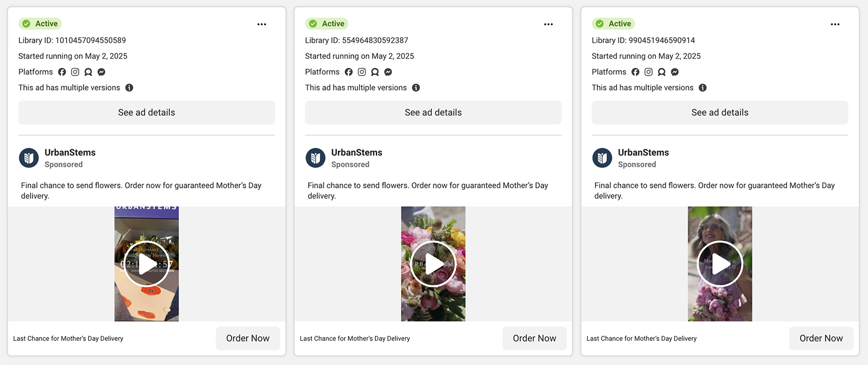See ad details for ad 554964830592387
This screenshot has width=868, height=365.
433,112
